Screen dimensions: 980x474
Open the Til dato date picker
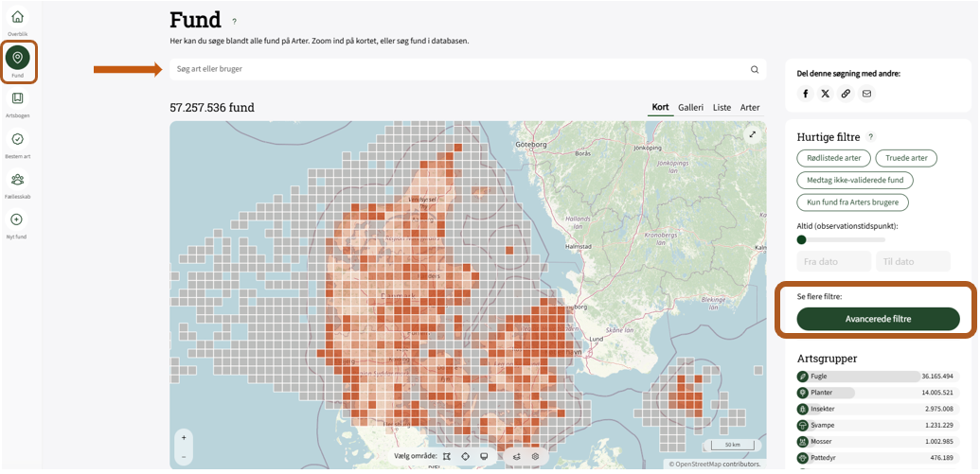click(913, 262)
